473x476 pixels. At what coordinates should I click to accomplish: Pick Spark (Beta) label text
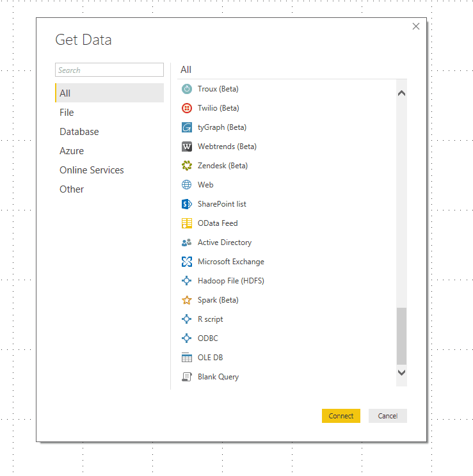218,300
